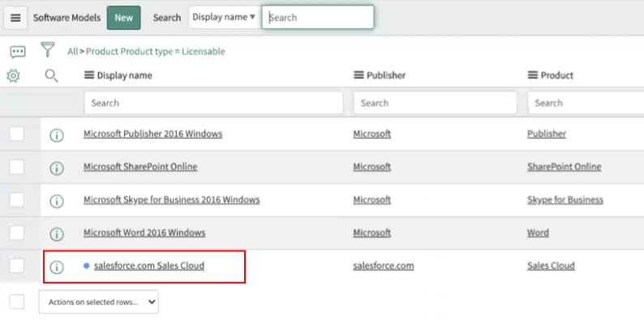Preview Microsoft Word 2016 Windows info icon

coord(57,234)
